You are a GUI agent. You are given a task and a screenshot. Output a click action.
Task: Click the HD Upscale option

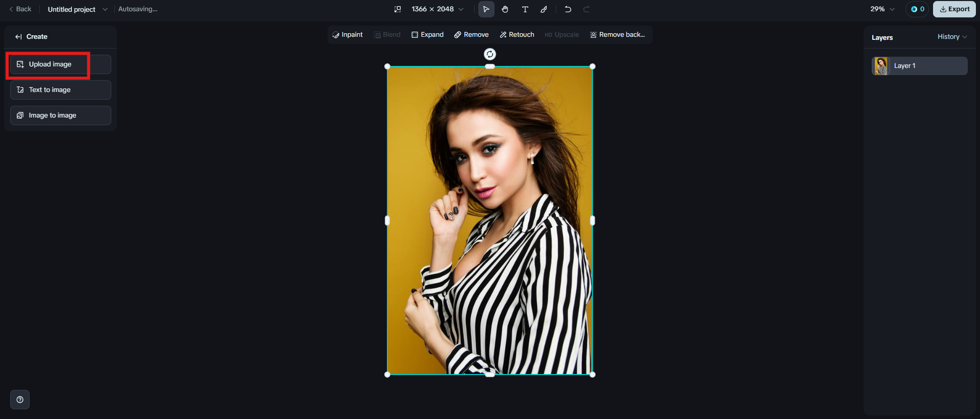point(561,35)
